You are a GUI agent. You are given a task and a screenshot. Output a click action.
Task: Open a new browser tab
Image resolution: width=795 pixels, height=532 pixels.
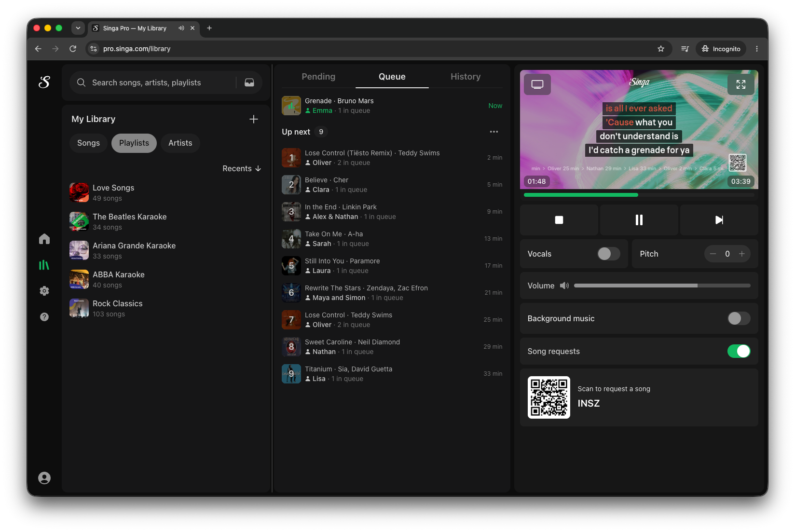point(209,28)
